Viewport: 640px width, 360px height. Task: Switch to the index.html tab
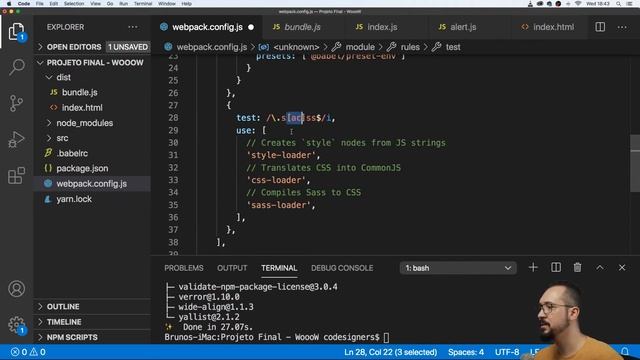pyautogui.click(x=548, y=27)
